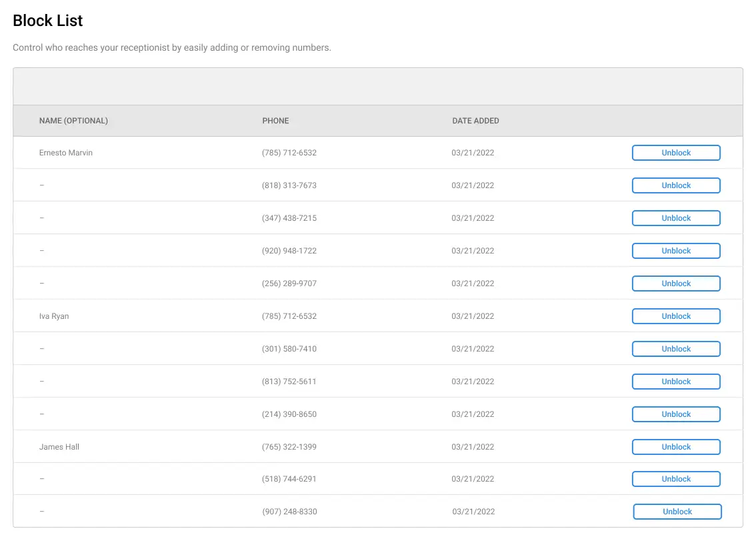
Task: Click phone number (301) 580-7410
Action: click(x=289, y=350)
